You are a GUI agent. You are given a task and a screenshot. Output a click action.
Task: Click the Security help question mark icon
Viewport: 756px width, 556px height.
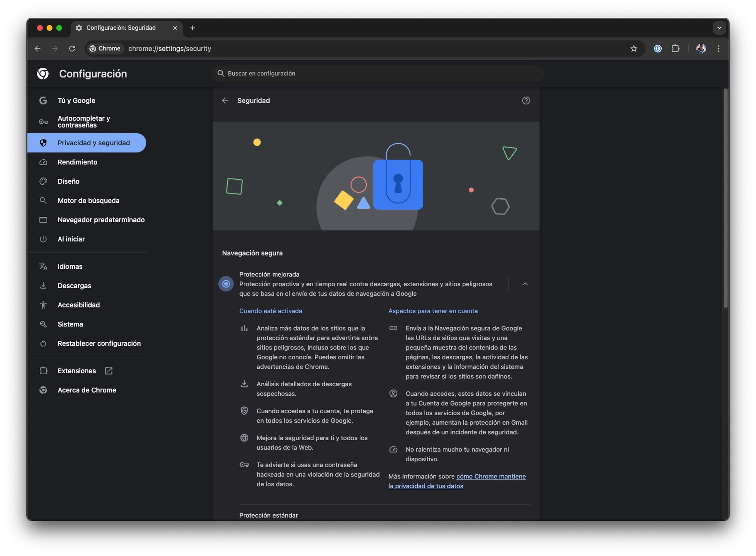[x=525, y=101]
